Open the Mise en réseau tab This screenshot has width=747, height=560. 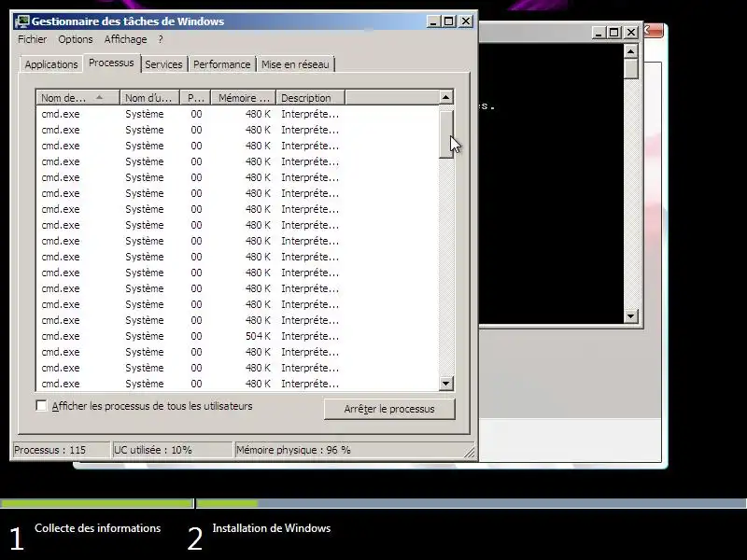[x=295, y=64]
